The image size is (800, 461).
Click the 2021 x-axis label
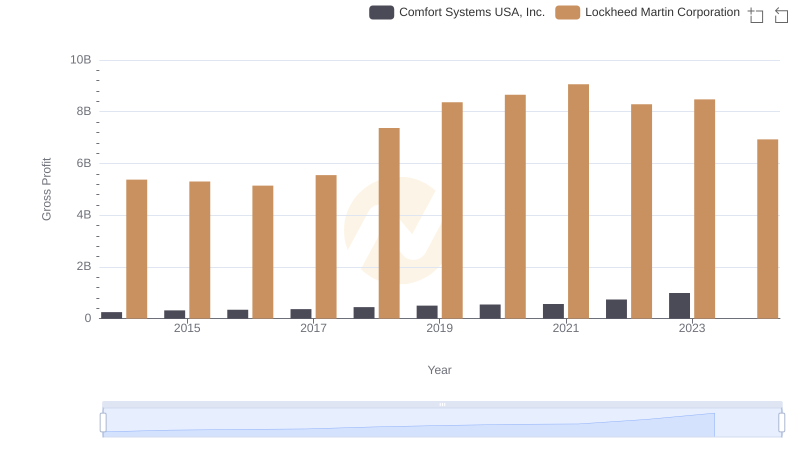point(566,328)
